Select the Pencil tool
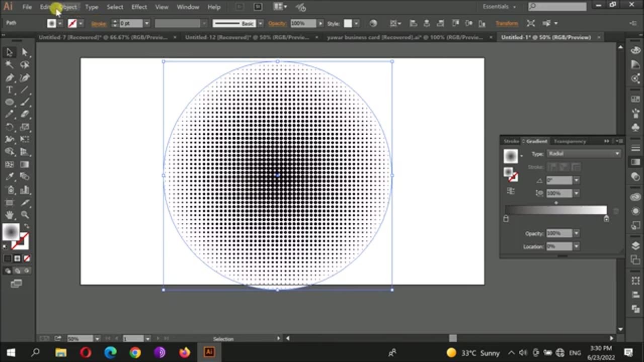This screenshot has width=644, height=362. pyautogui.click(x=10, y=114)
